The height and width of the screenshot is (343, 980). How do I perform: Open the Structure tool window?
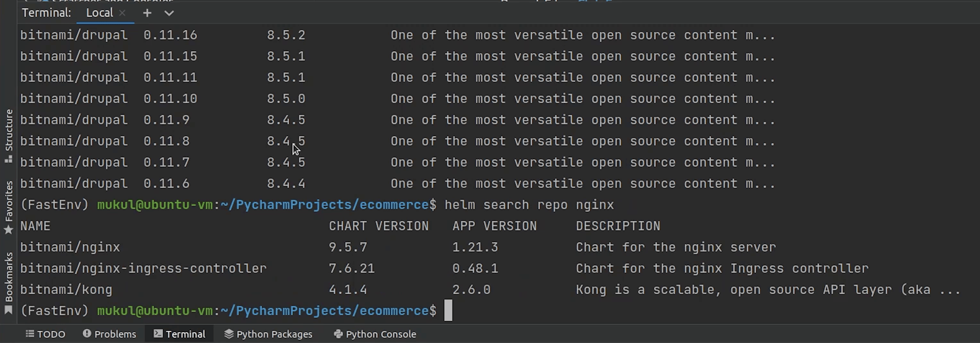pyautogui.click(x=9, y=136)
